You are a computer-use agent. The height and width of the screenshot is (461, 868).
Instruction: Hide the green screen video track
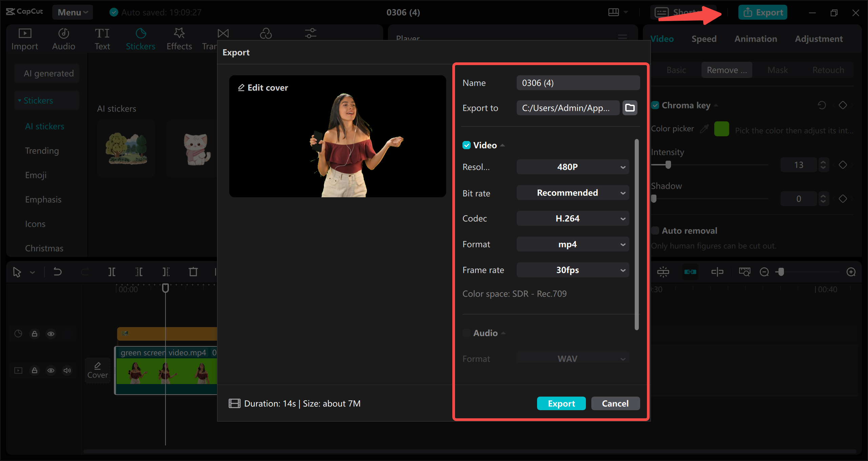point(51,370)
